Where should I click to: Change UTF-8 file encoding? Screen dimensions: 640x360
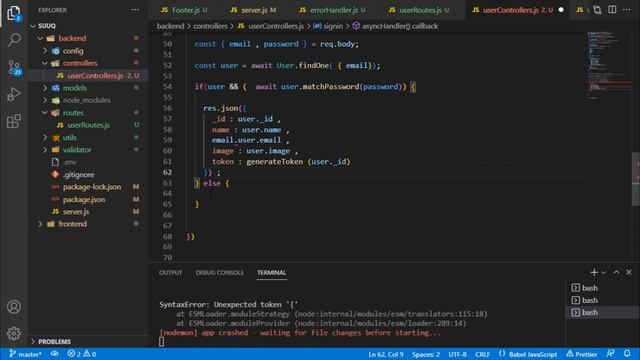tap(457, 354)
